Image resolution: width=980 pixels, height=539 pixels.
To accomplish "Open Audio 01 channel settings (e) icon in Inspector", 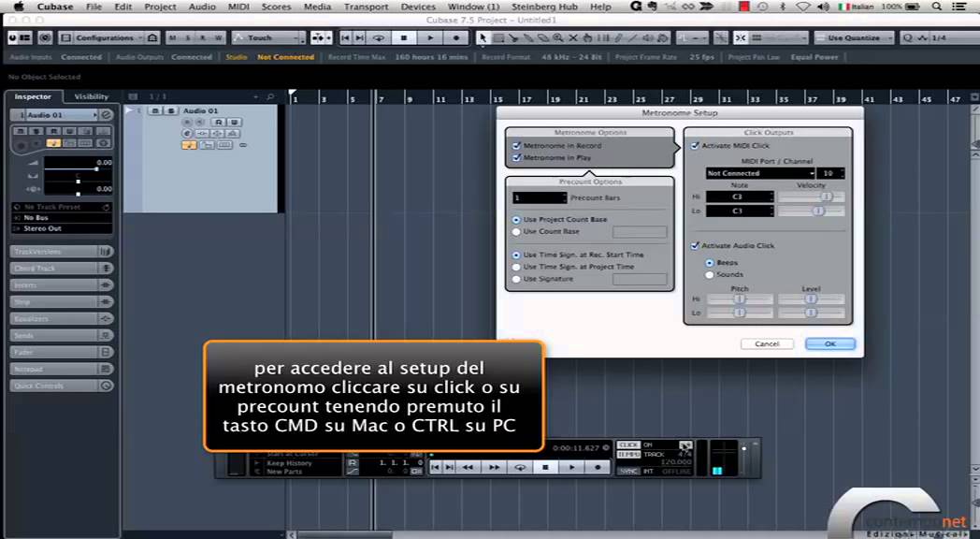I will pyautogui.click(x=107, y=115).
